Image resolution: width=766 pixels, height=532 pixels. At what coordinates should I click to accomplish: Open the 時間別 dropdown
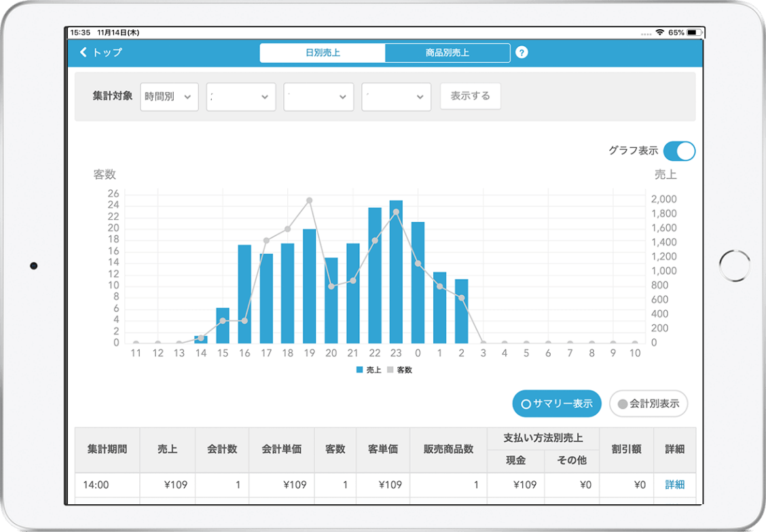(169, 97)
